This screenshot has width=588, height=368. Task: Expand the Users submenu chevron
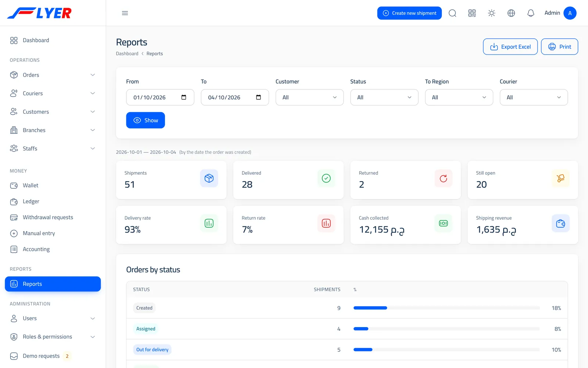(x=93, y=319)
